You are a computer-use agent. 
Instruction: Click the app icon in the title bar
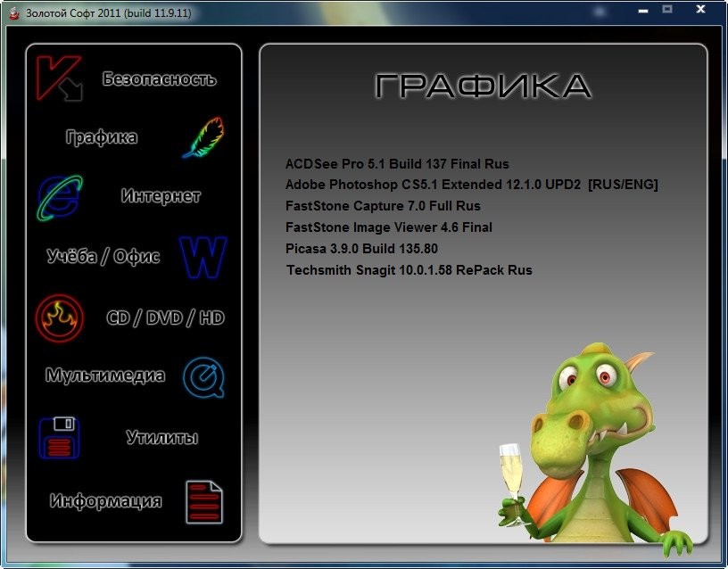click(x=14, y=13)
